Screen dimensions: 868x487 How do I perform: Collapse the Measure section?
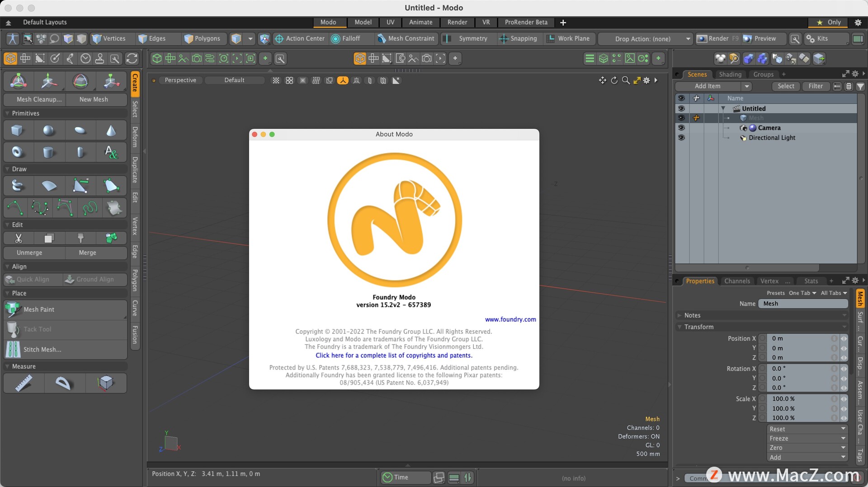(7, 366)
